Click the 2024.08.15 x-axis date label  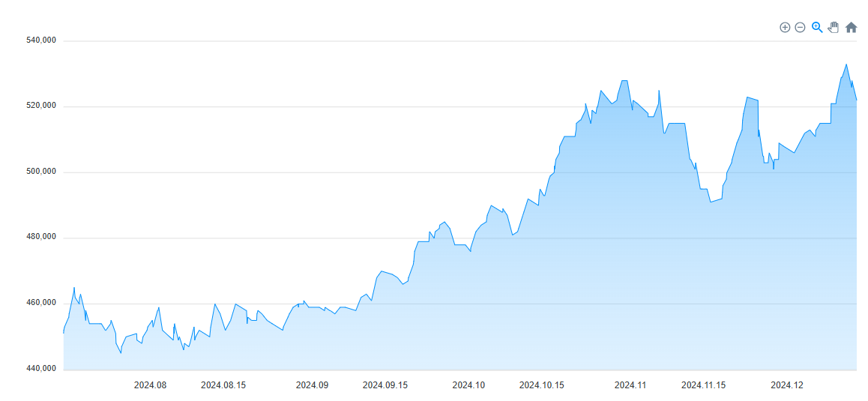223,385
